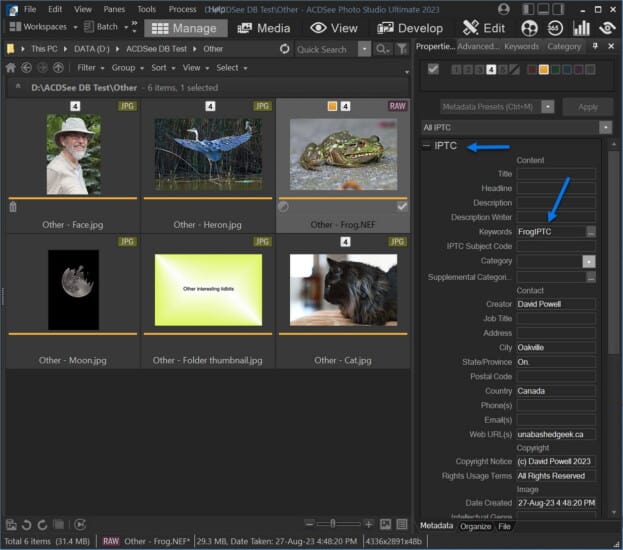Toggle the checkmark tag on Frog.NEF thumbnail

[401, 206]
